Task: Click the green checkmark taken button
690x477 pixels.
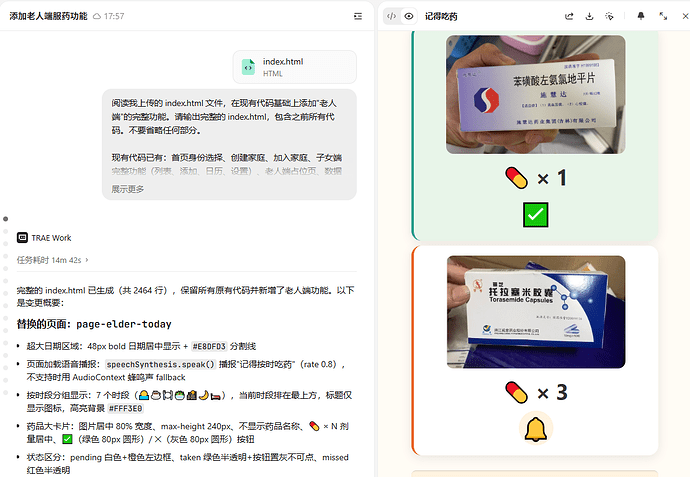Action: click(x=536, y=215)
